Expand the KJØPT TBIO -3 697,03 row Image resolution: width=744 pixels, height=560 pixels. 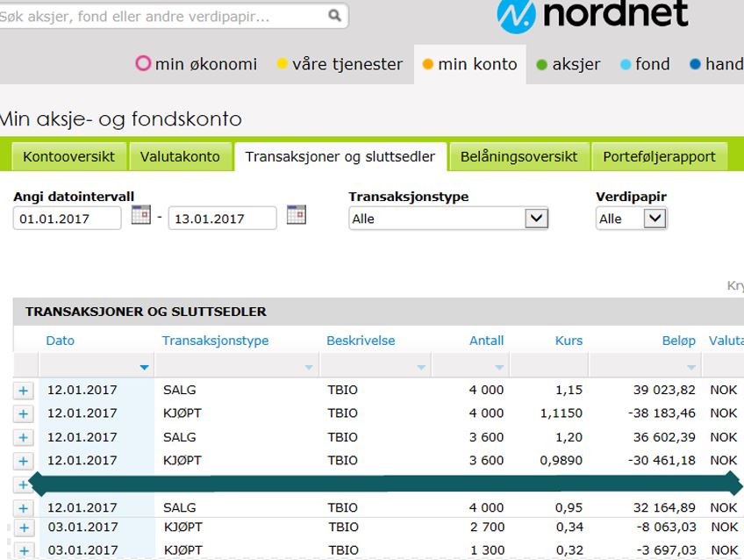[25, 551]
